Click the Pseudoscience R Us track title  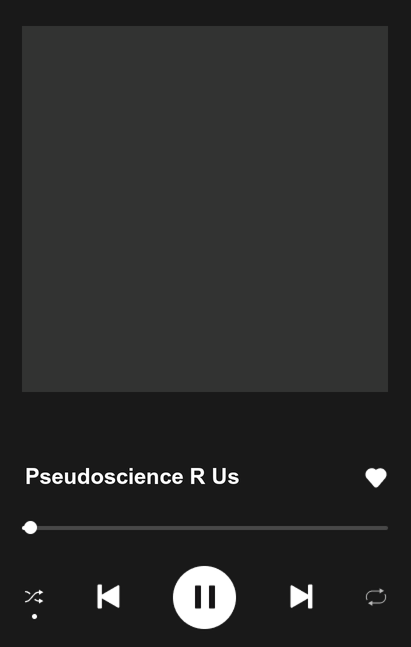[x=132, y=477]
